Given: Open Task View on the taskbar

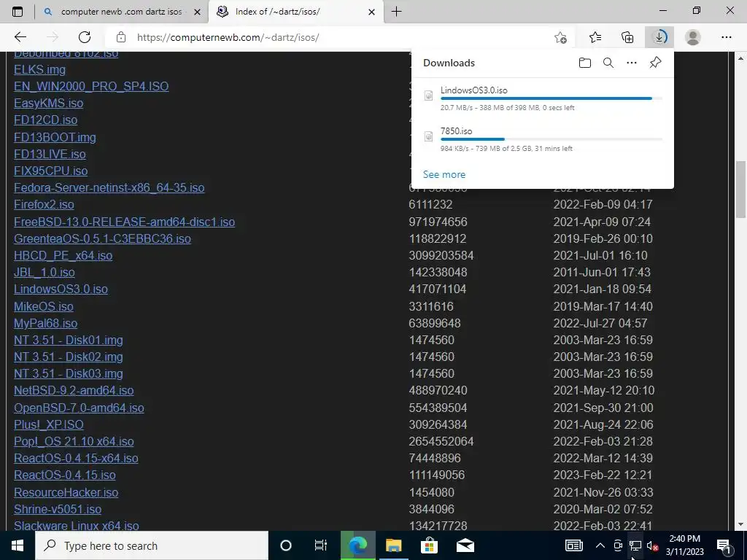Looking at the screenshot, I should [321, 545].
